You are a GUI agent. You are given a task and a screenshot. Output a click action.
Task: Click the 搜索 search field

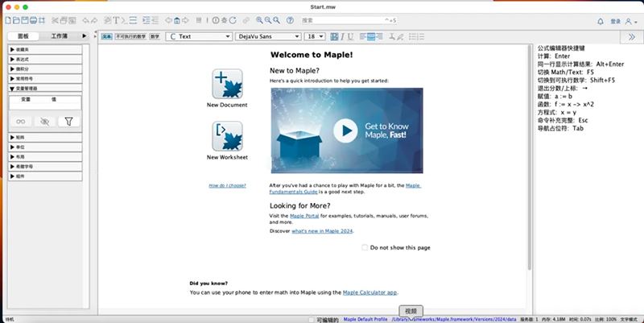(x=349, y=20)
